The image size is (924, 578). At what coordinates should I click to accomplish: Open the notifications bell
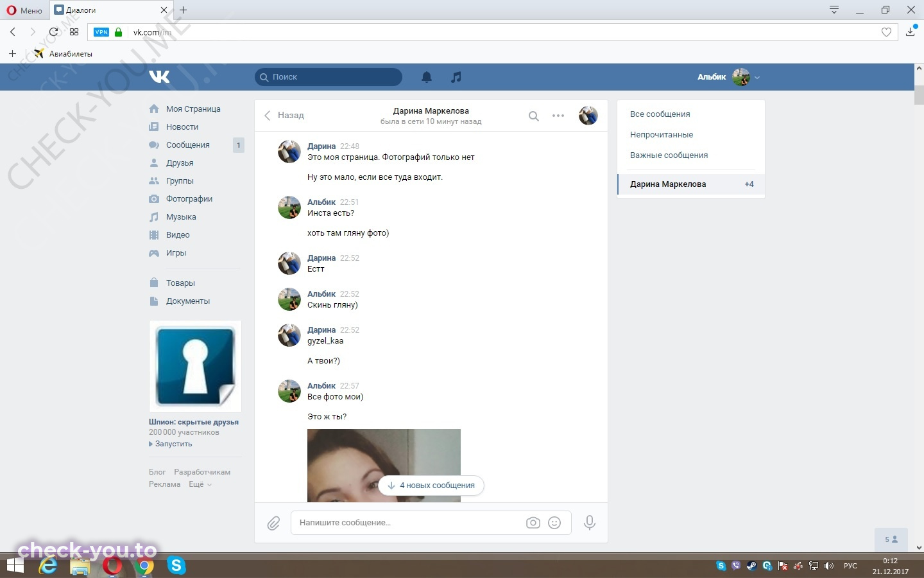[x=427, y=77]
